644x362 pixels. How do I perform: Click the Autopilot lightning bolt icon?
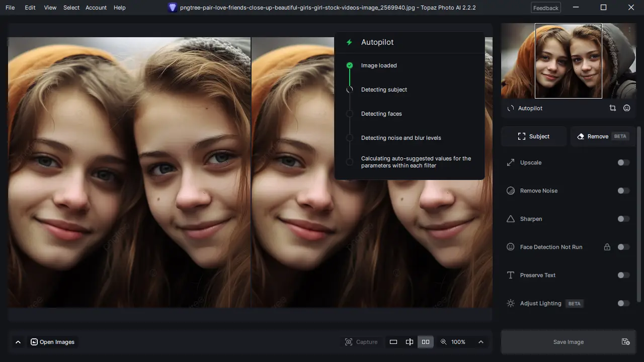[x=349, y=42]
